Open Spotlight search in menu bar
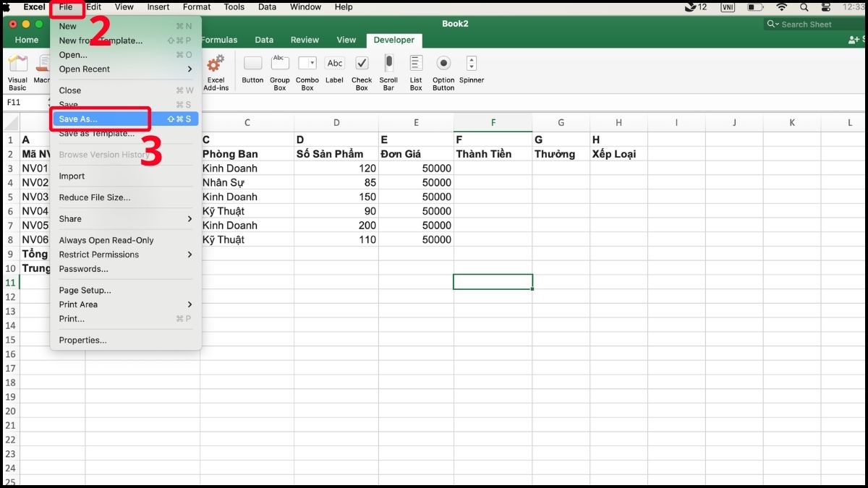The height and width of the screenshot is (488, 868). [x=803, y=7]
